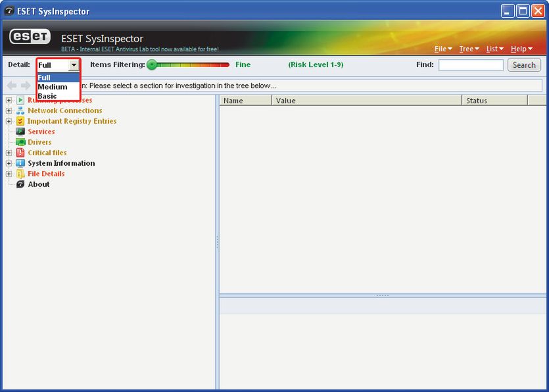Expand the Important Registry Entries node
The height and width of the screenshot is (392, 549).
point(9,121)
